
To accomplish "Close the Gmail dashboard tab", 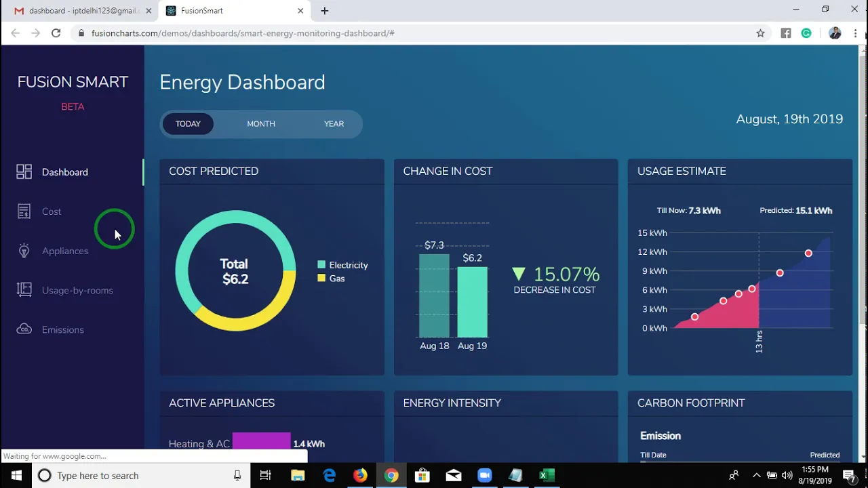I will (x=149, y=11).
